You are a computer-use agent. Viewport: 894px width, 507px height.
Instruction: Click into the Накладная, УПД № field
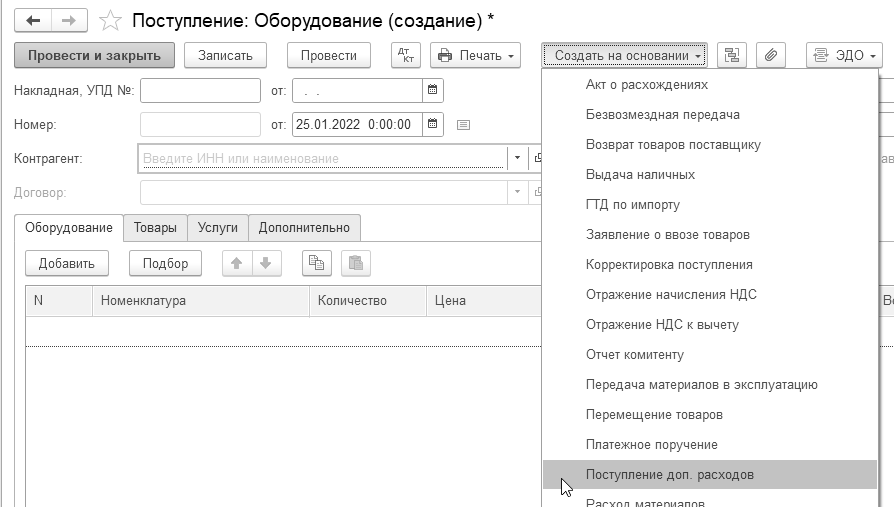200,91
